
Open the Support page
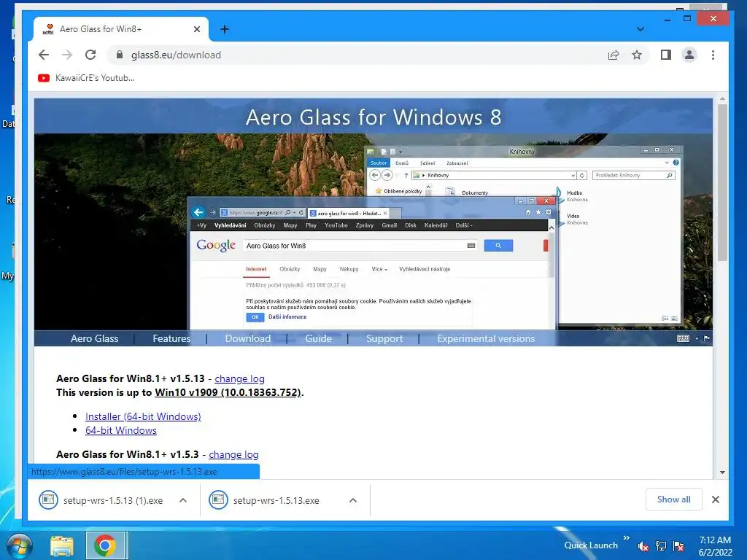click(x=384, y=338)
